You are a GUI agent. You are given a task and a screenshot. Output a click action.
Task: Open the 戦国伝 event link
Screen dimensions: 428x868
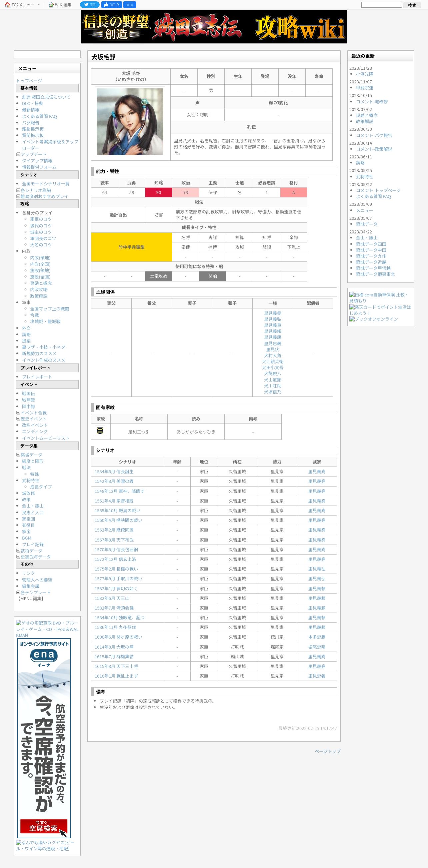(28, 393)
